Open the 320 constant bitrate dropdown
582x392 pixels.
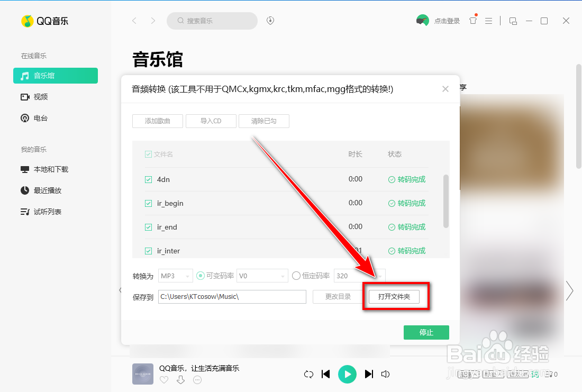[x=360, y=276]
